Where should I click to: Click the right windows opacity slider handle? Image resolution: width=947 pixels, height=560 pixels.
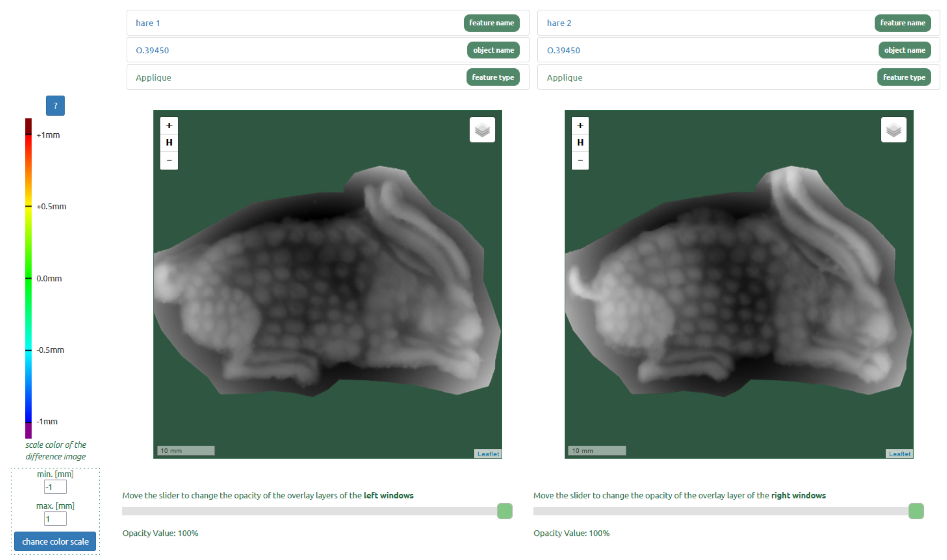click(915, 511)
